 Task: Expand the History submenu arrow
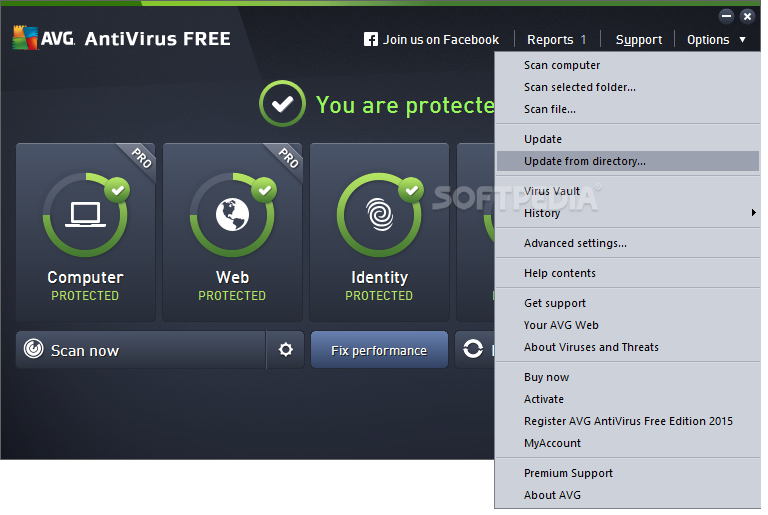[753, 213]
